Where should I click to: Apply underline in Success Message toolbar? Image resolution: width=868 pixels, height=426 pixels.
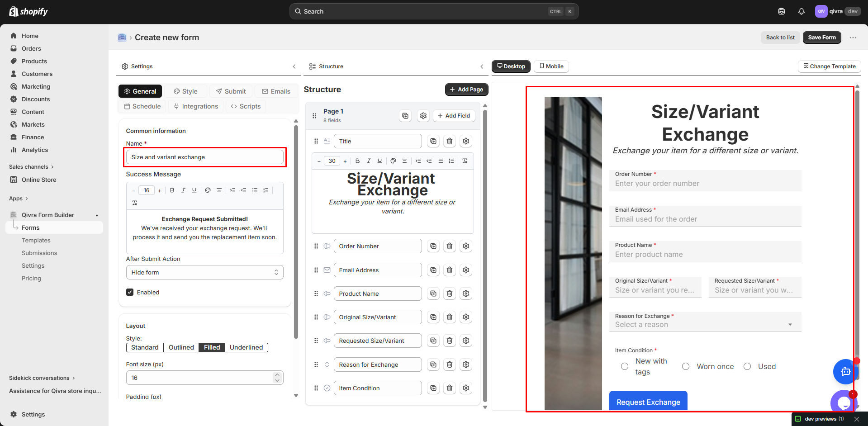[x=194, y=190]
